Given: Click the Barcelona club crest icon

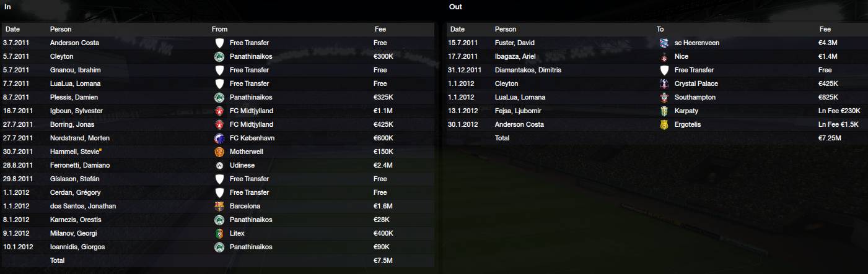Looking at the screenshot, I should click(219, 206).
